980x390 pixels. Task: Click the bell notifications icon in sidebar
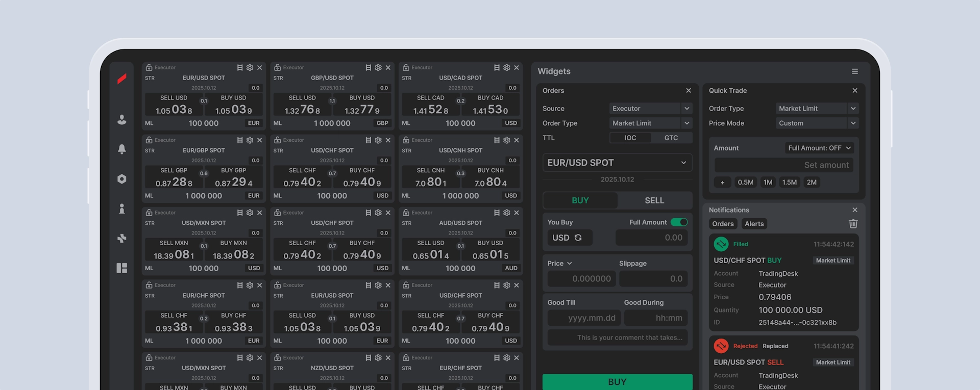(121, 149)
